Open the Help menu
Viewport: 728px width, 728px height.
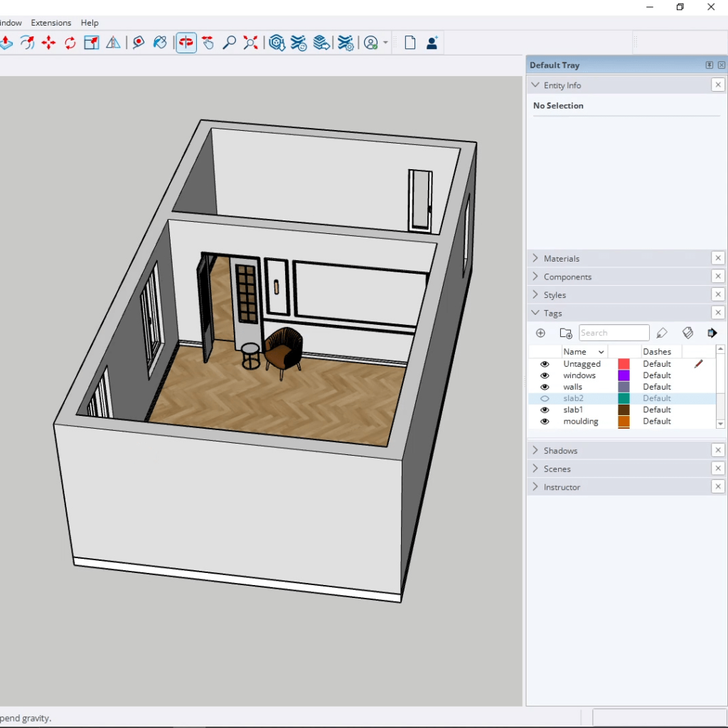coord(90,23)
